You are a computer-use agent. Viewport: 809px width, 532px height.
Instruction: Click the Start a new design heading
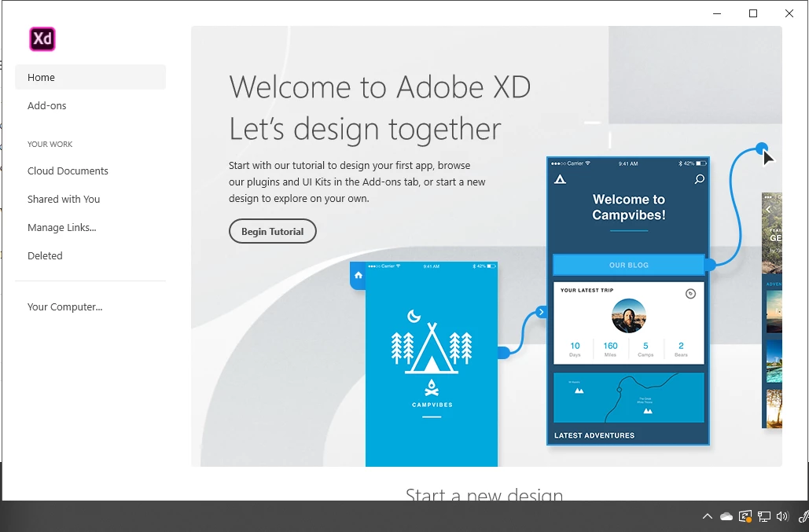tap(484, 493)
